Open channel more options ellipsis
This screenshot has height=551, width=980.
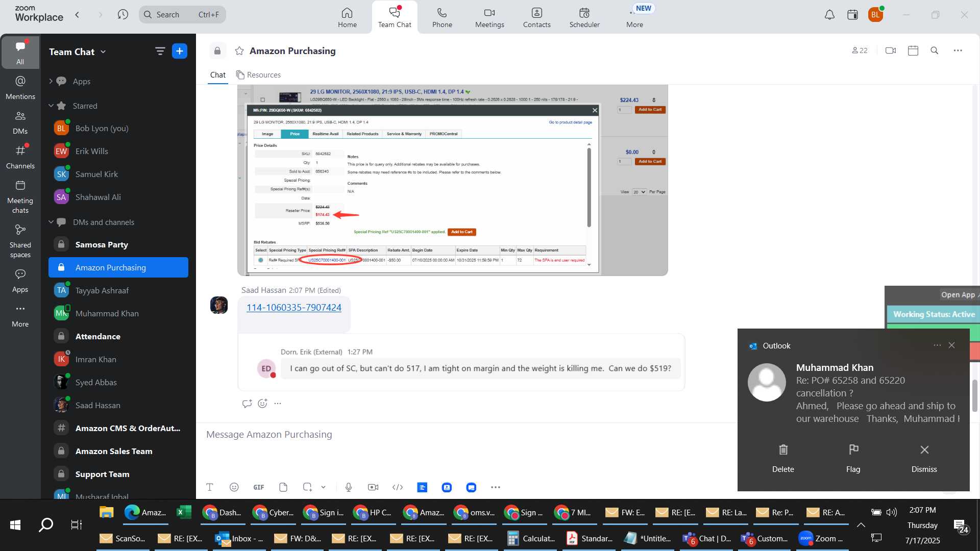point(958,51)
